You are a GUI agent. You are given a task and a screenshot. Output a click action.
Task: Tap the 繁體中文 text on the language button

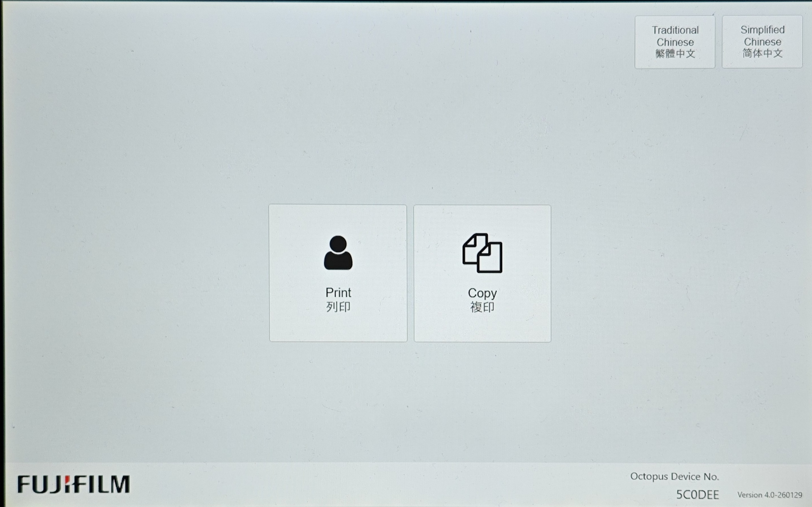[x=675, y=54]
